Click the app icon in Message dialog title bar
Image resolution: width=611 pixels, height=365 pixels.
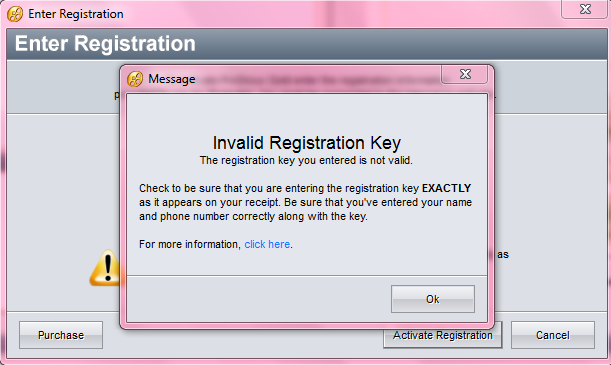(x=135, y=79)
